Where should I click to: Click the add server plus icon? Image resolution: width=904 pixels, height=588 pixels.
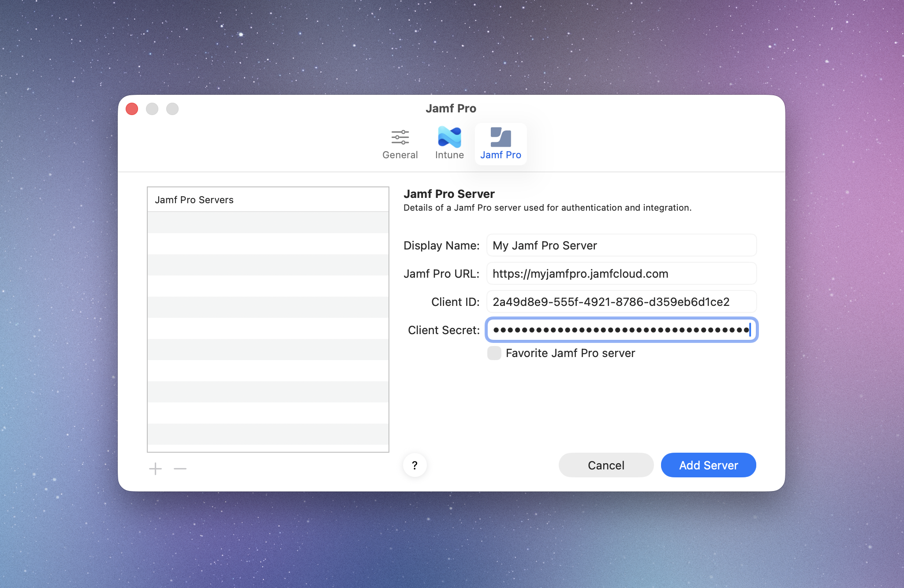pos(155,469)
